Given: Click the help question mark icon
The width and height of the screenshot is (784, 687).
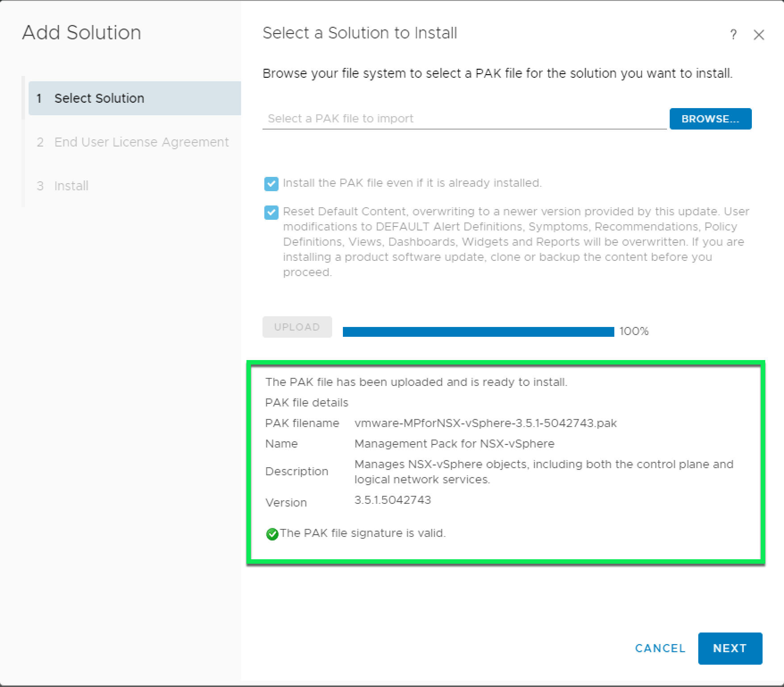Looking at the screenshot, I should click(733, 34).
